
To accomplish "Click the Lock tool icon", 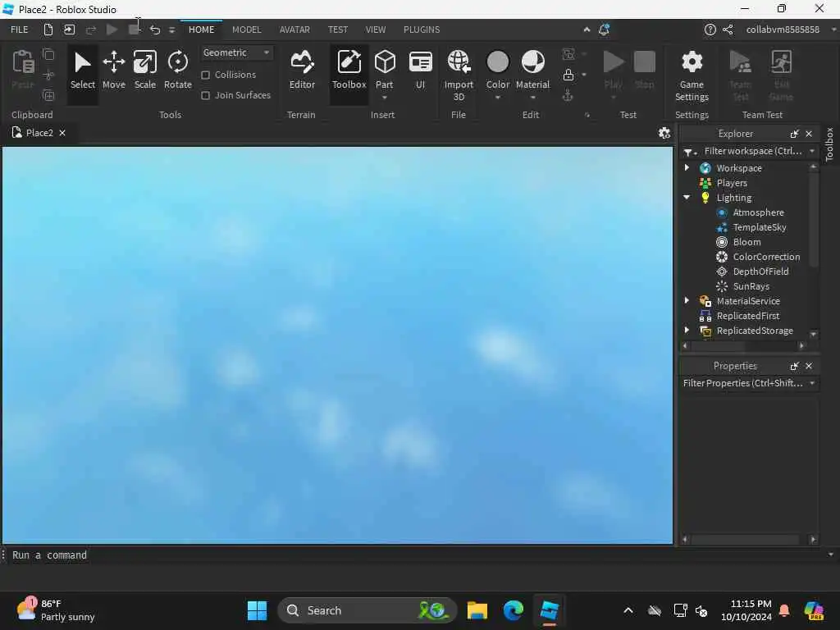I will pyautogui.click(x=568, y=75).
